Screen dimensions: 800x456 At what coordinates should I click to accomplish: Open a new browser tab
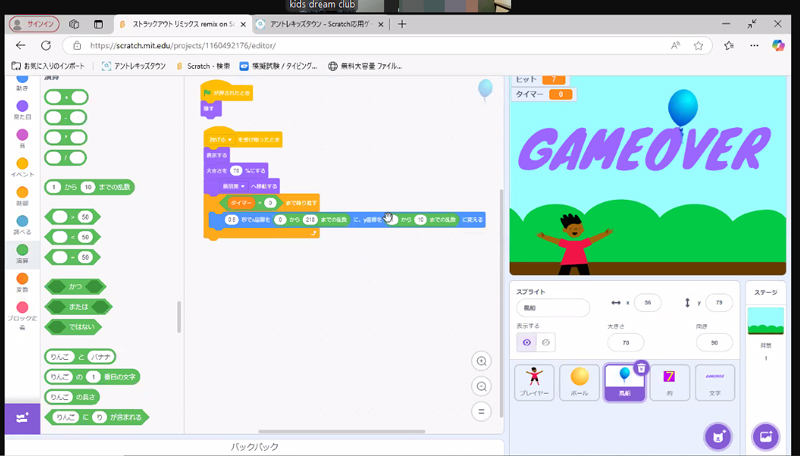pos(402,24)
